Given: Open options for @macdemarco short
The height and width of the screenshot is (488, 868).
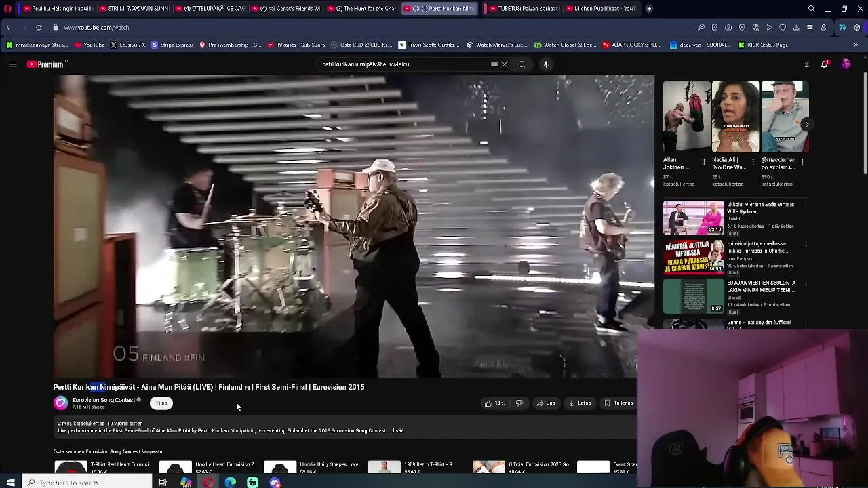Looking at the screenshot, I should tap(802, 162).
